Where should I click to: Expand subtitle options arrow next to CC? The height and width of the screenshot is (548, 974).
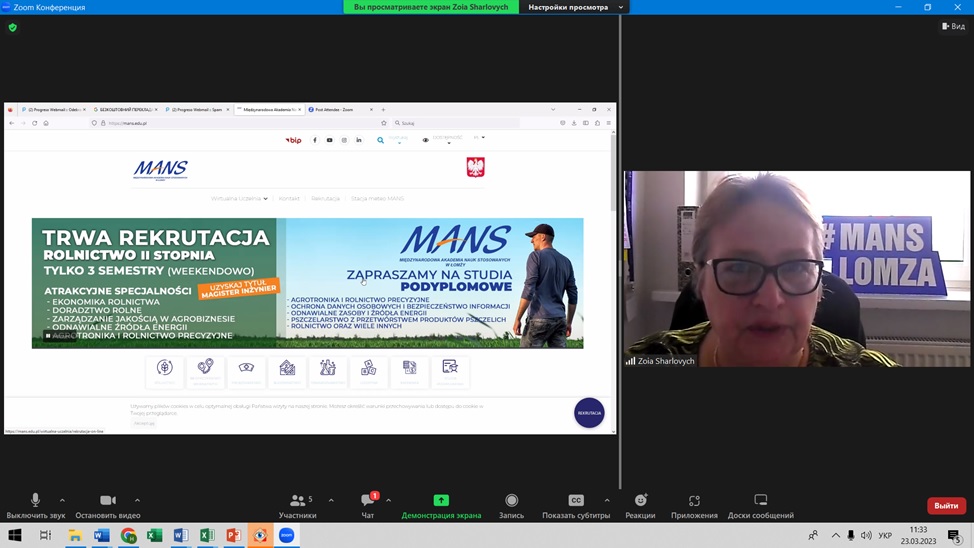(607, 500)
